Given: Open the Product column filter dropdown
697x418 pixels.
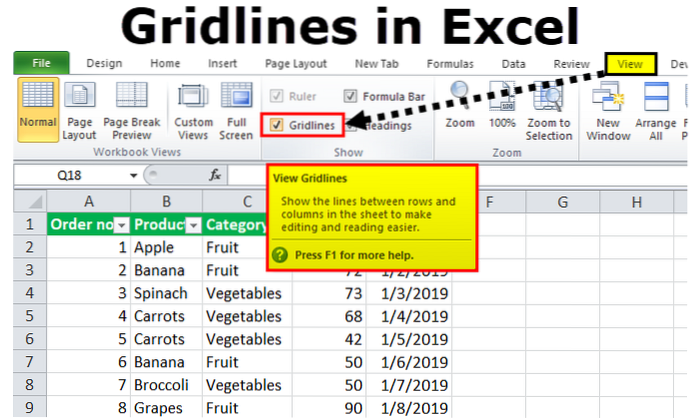Looking at the screenshot, I should pos(193,225).
